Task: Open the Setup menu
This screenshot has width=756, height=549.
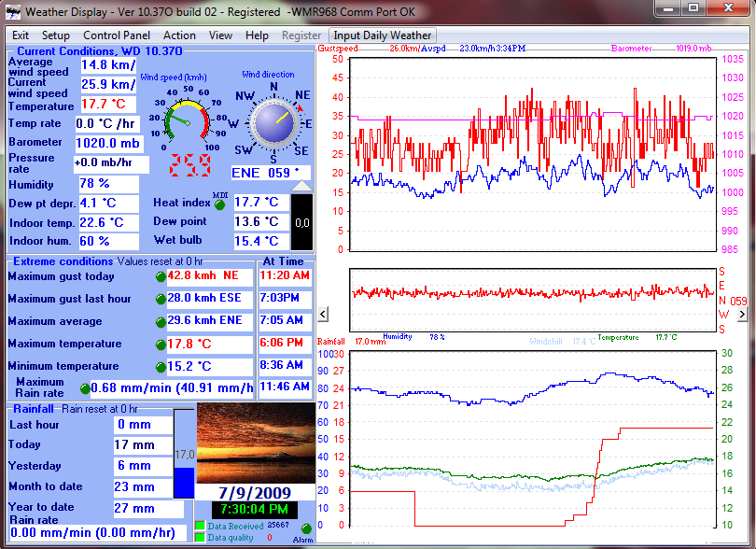Action: click(x=55, y=35)
